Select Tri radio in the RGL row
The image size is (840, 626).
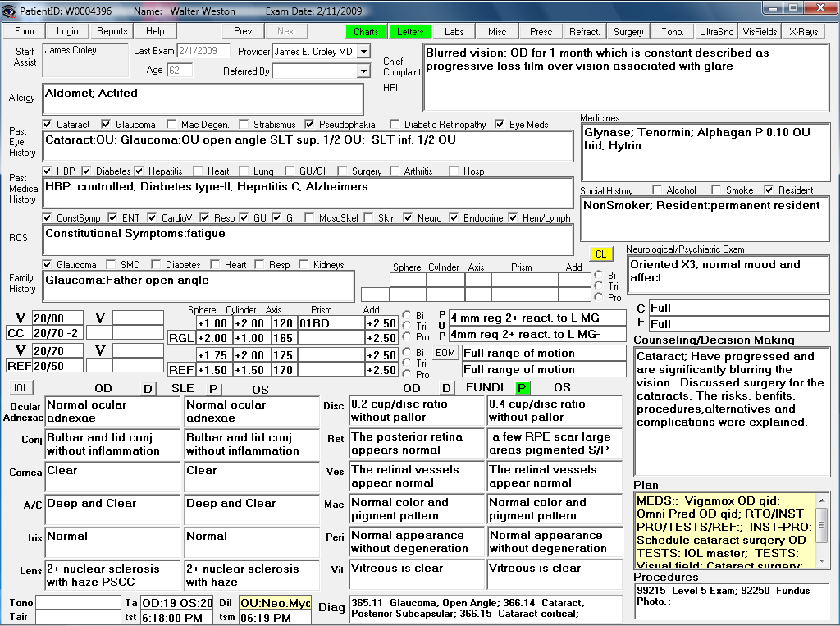click(x=407, y=326)
